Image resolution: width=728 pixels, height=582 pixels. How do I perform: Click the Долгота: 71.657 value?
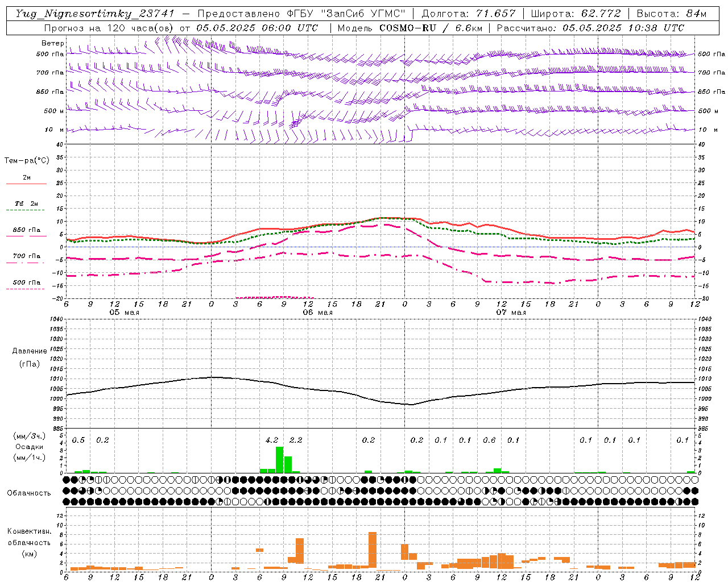pyautogui.click(x=469, y=14)
